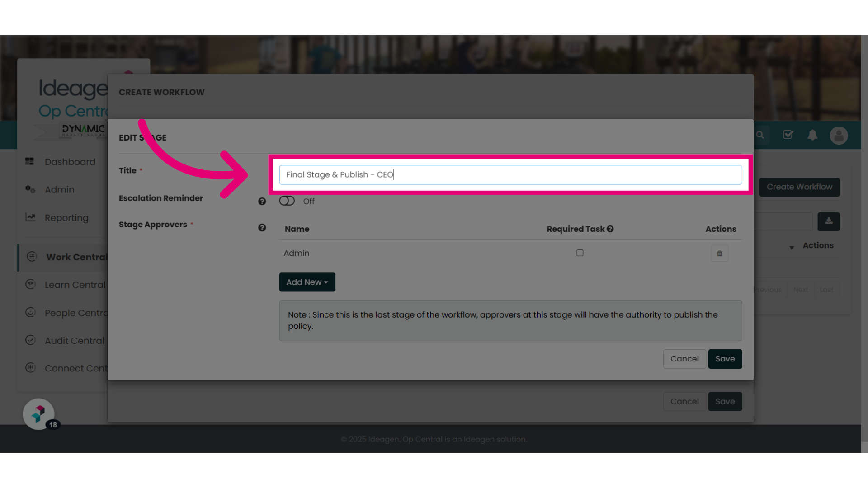Check the Required Task box for Admin

[580, 253]
